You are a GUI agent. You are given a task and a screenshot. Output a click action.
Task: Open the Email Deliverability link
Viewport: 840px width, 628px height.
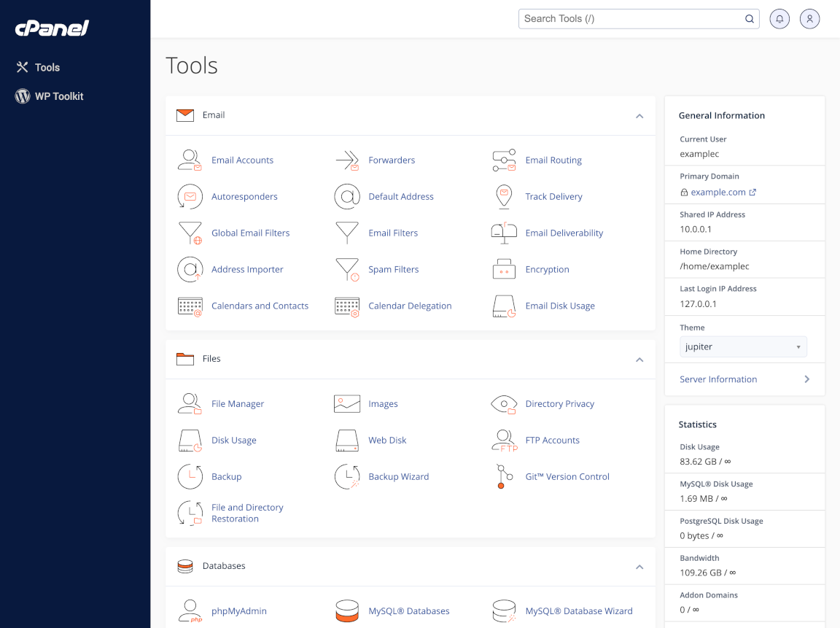tap(564, 233)
